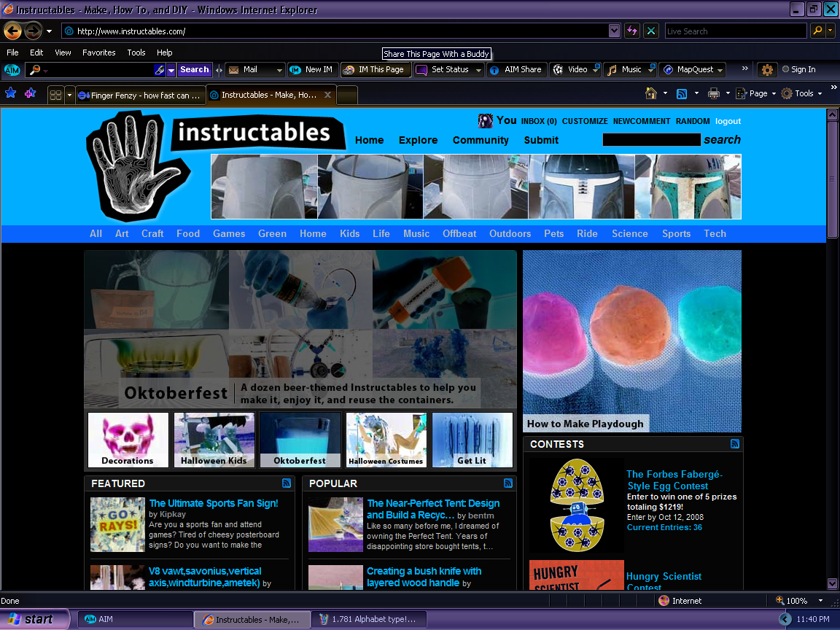Expand the MapQuest dropdown arrow
This screenshot has height=630, width=840.
click(x=720, y=70)
